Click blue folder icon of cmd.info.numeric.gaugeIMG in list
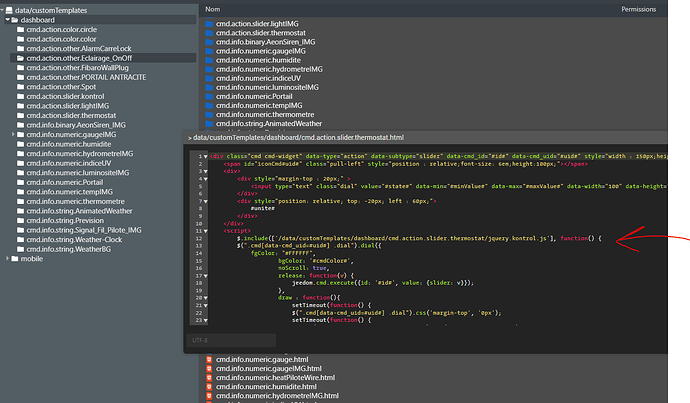690x403 pixels. pyautogui.click(x=209, y=51)
